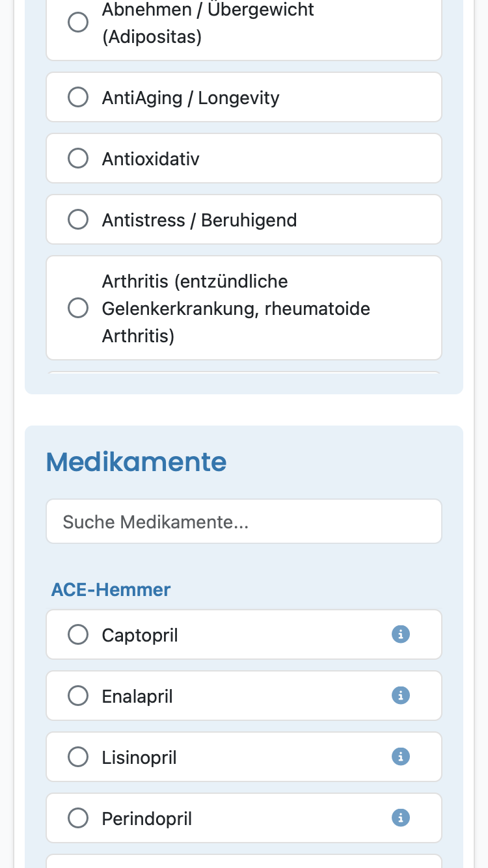Show Lisinopril info icon details
This screenshot has height=868, width=488.
point(401,756)
